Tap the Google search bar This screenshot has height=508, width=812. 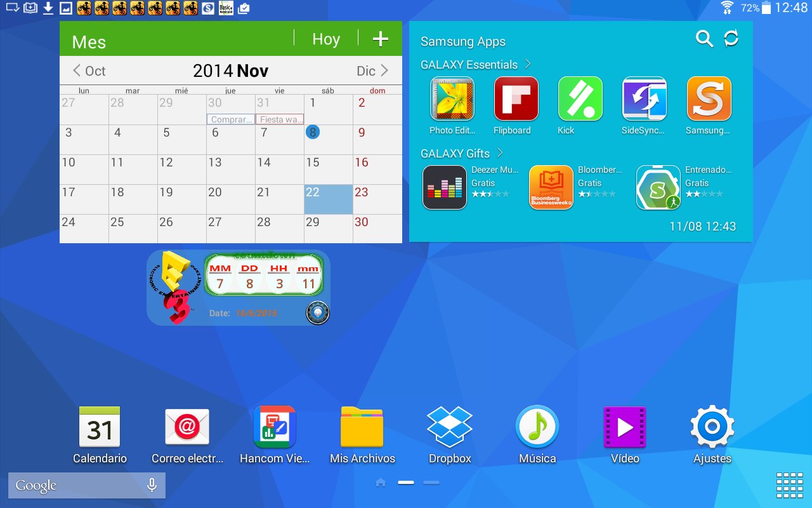tap(87, 485)
